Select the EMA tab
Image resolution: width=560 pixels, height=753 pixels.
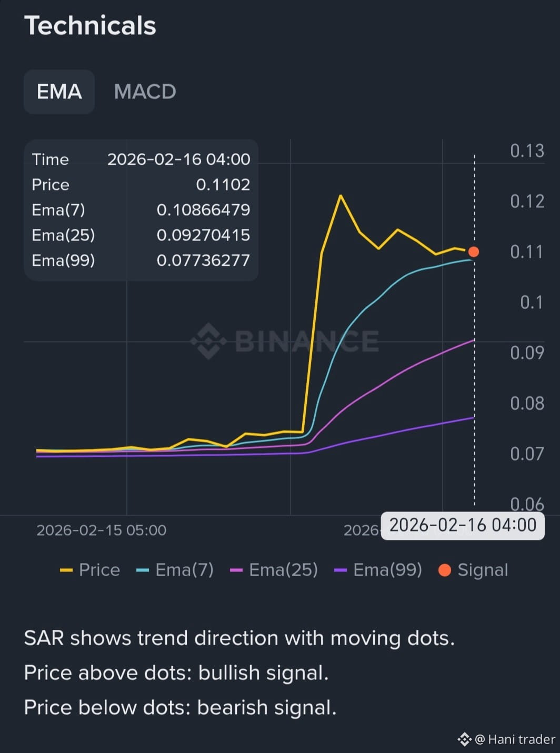click(59, 92)
